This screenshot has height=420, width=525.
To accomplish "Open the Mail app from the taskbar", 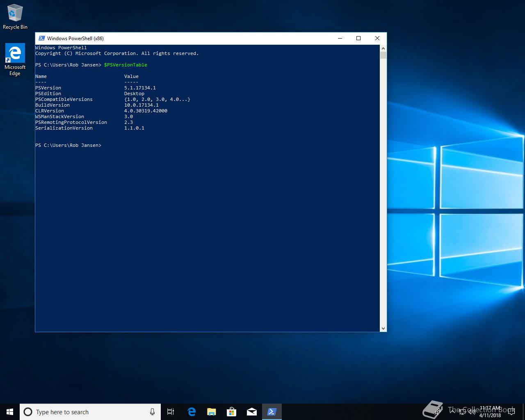I will 252,412.
